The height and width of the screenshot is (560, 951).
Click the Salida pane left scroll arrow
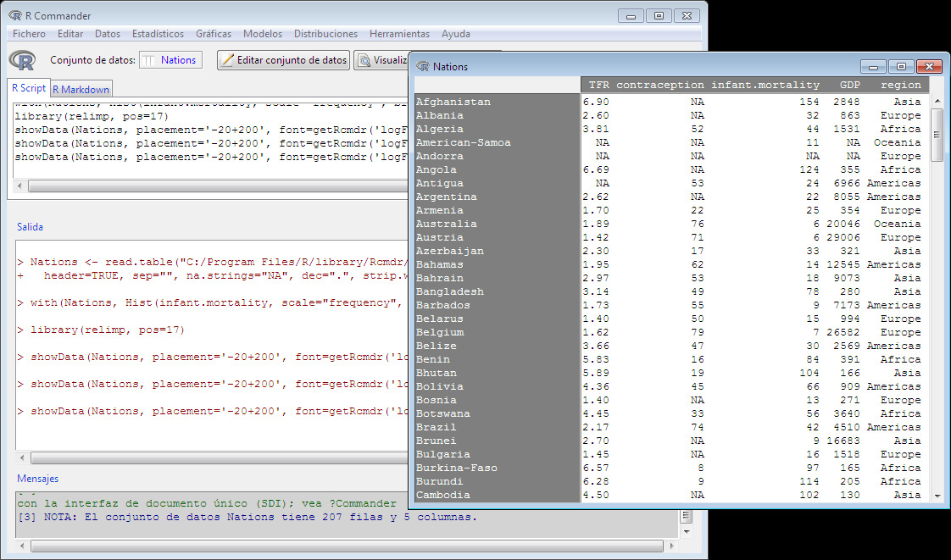[x=22, y=457]
